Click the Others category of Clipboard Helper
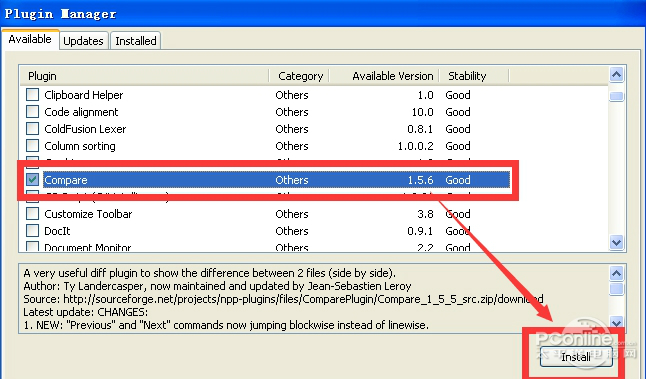Screen dimensions: 646x379 tap(292, 95)
